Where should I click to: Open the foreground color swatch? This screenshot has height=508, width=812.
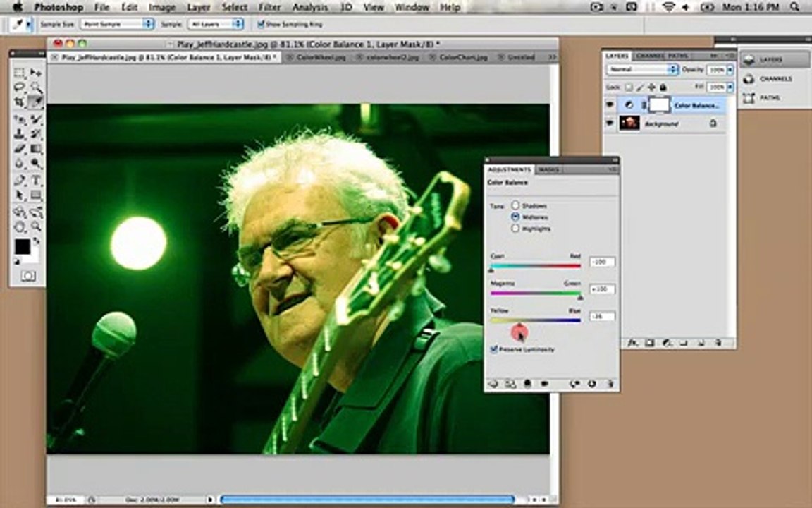tap(23, 247)
